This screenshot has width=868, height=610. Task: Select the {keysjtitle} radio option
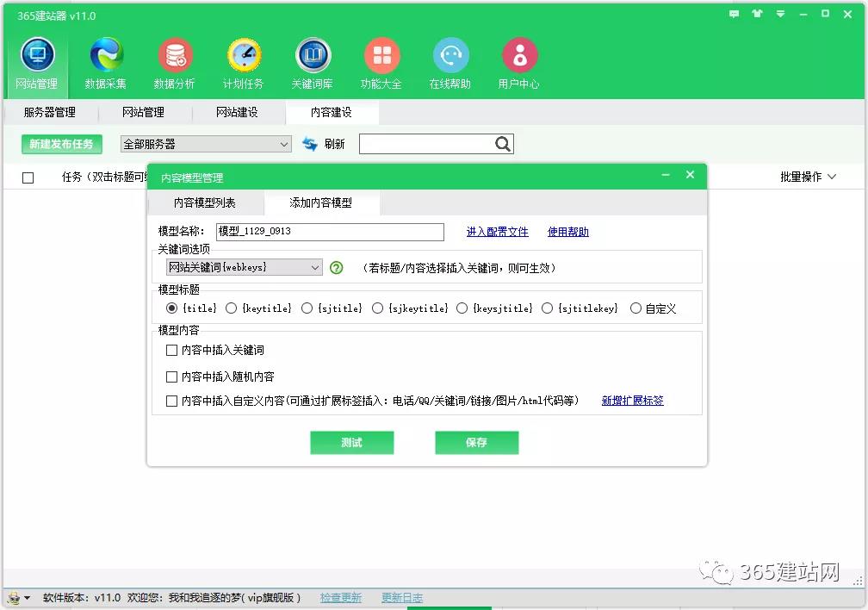click(462, 308)
